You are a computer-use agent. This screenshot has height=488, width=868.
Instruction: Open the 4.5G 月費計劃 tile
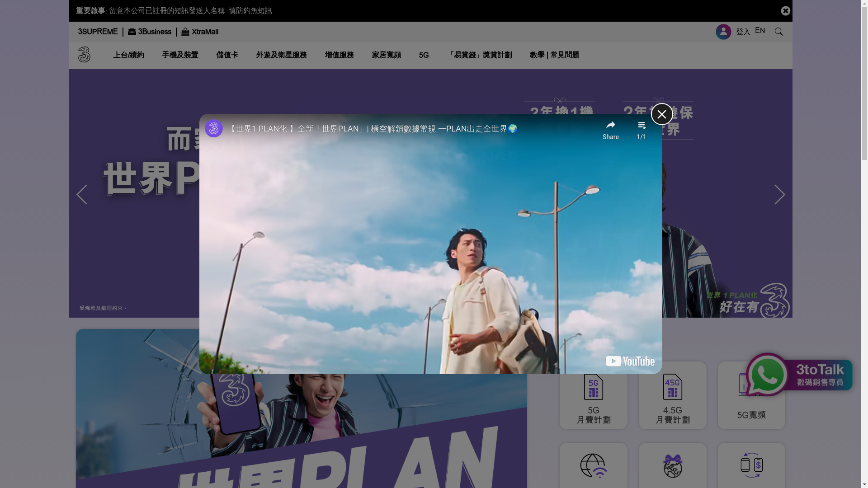pos(673,395)
